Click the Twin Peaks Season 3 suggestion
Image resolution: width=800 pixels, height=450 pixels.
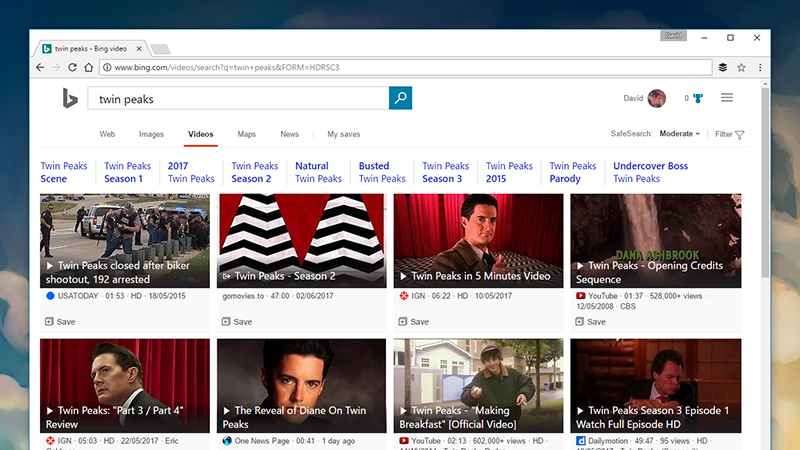(x=445, y=172)
